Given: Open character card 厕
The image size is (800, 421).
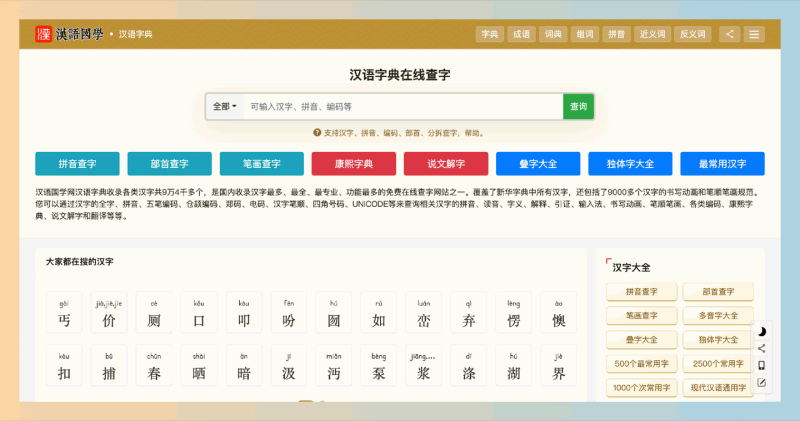Looking at the screenshot, I should [154, 312].
